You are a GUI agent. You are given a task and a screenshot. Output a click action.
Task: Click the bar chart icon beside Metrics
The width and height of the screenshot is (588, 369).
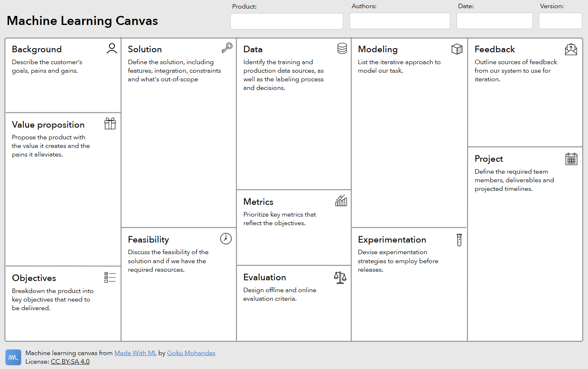tap(341, 201)
